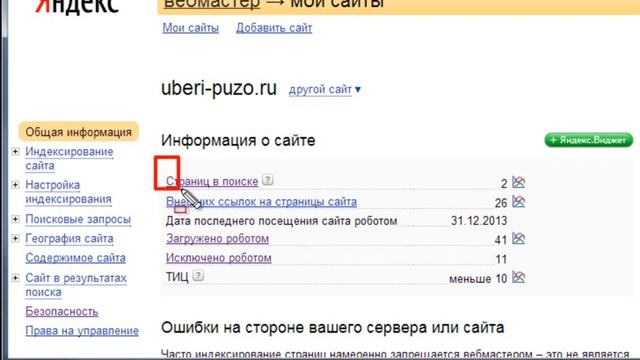
Task: Click the date 31.12.2013 value
Action: 479,221
